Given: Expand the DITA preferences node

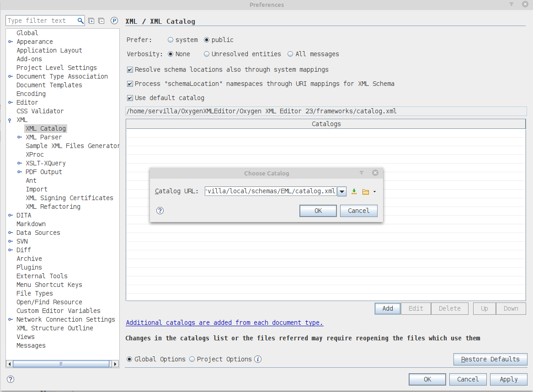Looking at the screenshot, I should tap(11, 215).
